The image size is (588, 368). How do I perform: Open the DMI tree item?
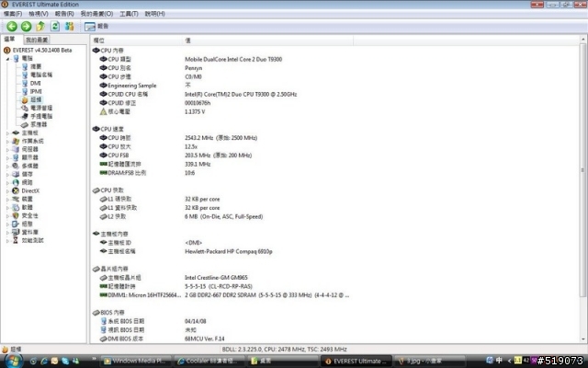tap(35, 83)
